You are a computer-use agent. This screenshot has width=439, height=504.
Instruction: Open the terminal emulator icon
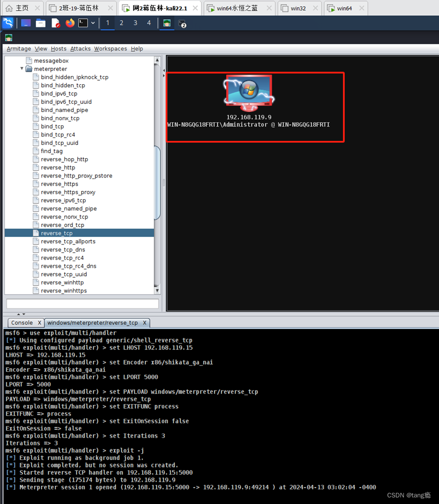pos(83,23)
